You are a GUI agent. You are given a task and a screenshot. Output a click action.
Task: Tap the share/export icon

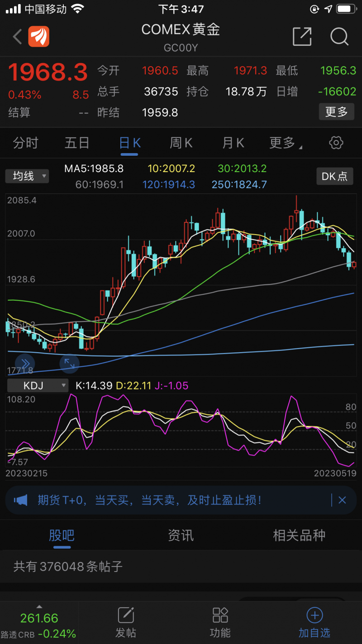click(302, 37)
